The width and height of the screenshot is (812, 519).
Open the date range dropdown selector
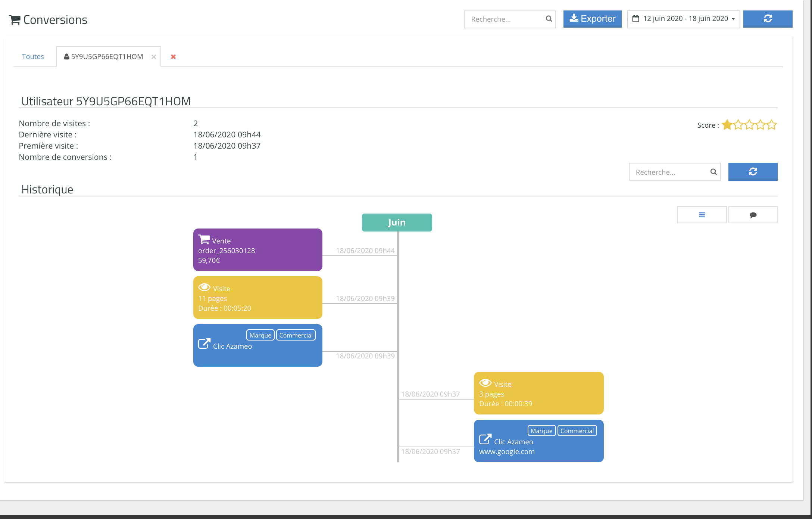[x=683, y=19]
